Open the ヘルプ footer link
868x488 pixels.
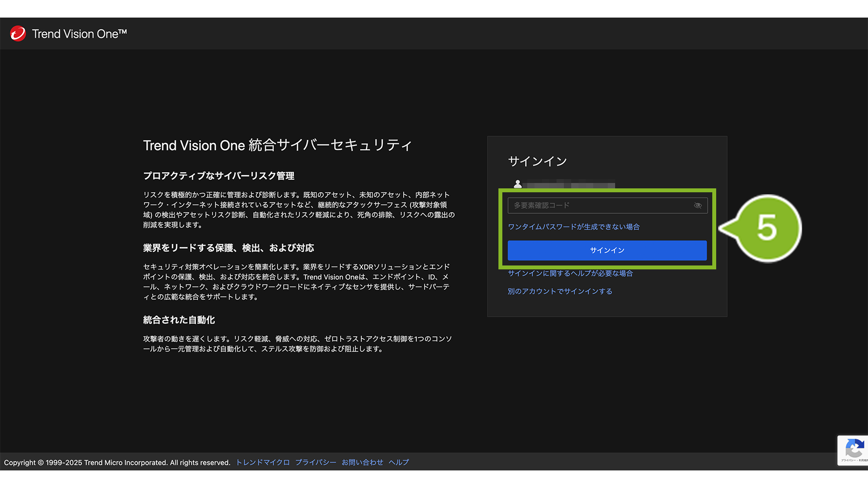point(399,462)
